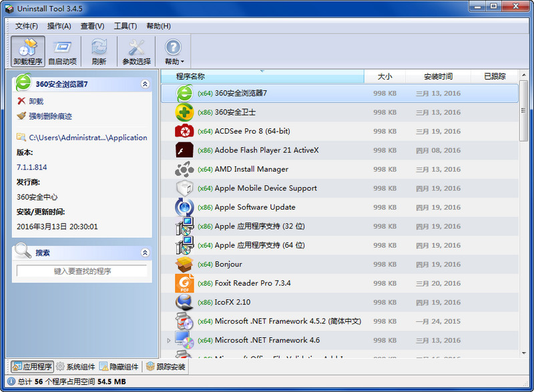The image size is (534, 392).
Task: Click the Foxit Reader Pro PDF icon
Action: click(184, 283)
